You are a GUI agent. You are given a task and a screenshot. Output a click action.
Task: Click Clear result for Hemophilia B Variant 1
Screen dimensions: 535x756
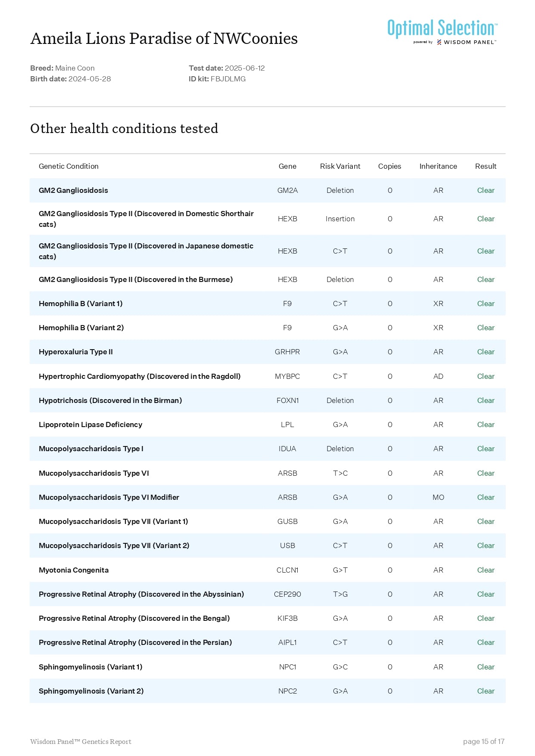485,304
